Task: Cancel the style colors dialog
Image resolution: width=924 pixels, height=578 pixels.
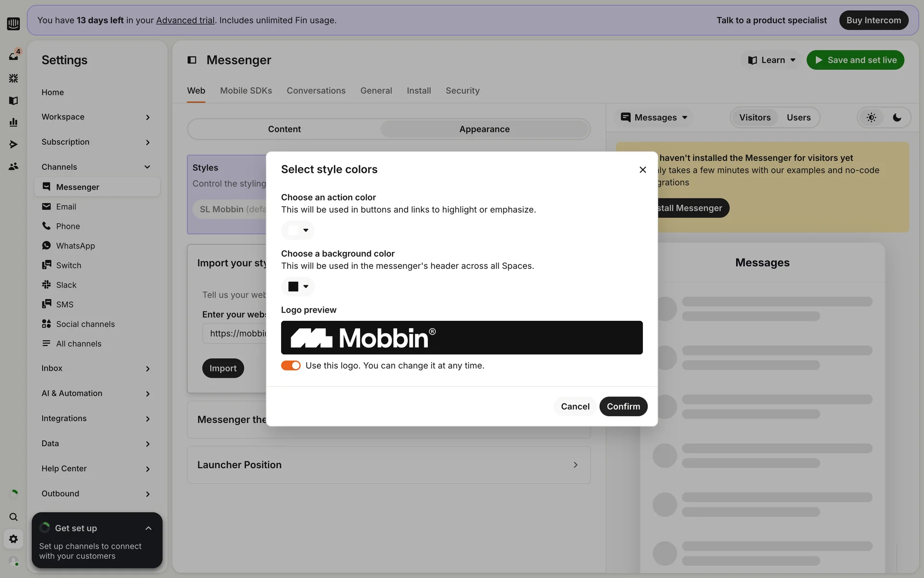Action: [x=575, y=407]
